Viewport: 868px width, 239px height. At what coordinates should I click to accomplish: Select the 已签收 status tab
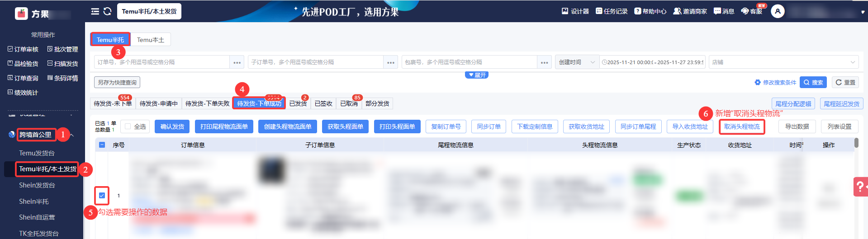(323, 103)
